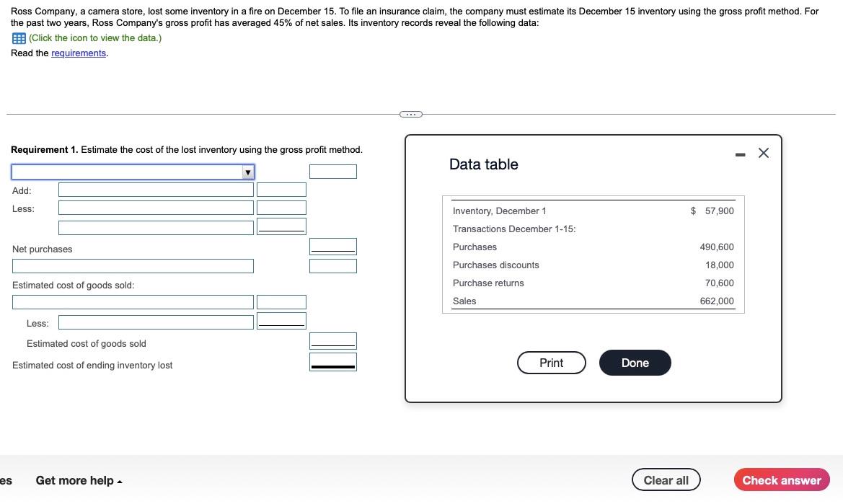Select the Net purchases amount field
Image resolution: width=843 pixels, height=504 pixels.
pyautogui.click(x=332, y=247)
